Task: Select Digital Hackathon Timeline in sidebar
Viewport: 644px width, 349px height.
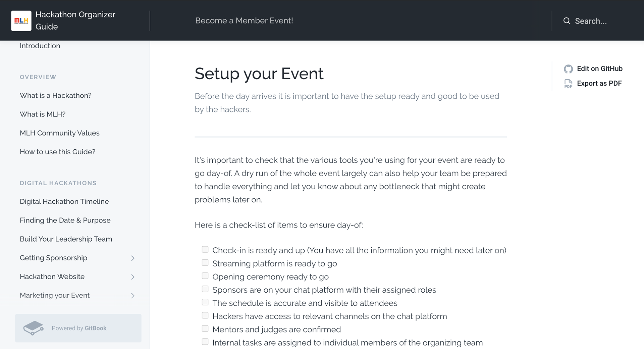Action: (64, 201)
